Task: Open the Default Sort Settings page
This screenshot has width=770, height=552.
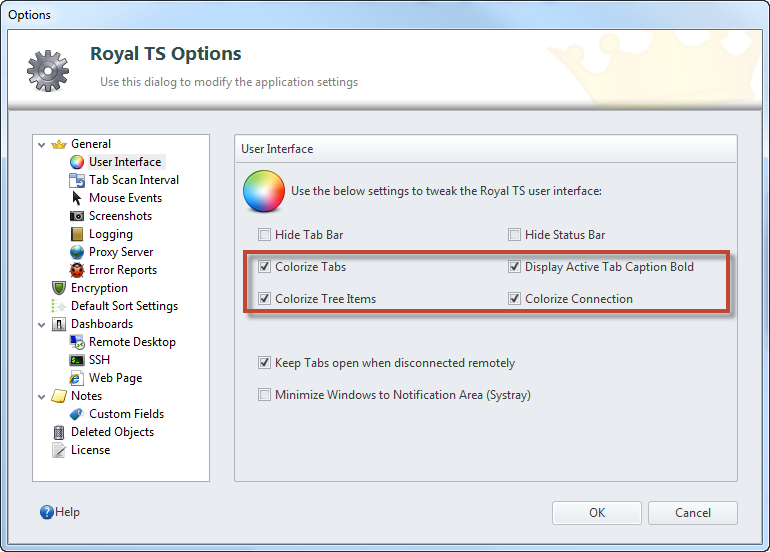Action: pyautogui.click(x=124, y=306)
